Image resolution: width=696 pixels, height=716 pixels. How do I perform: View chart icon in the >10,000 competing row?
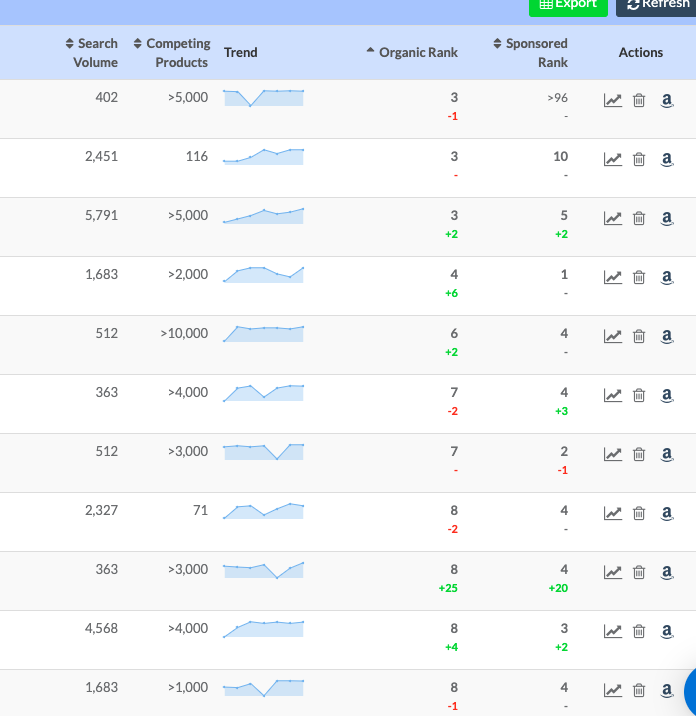pos(612,336)
